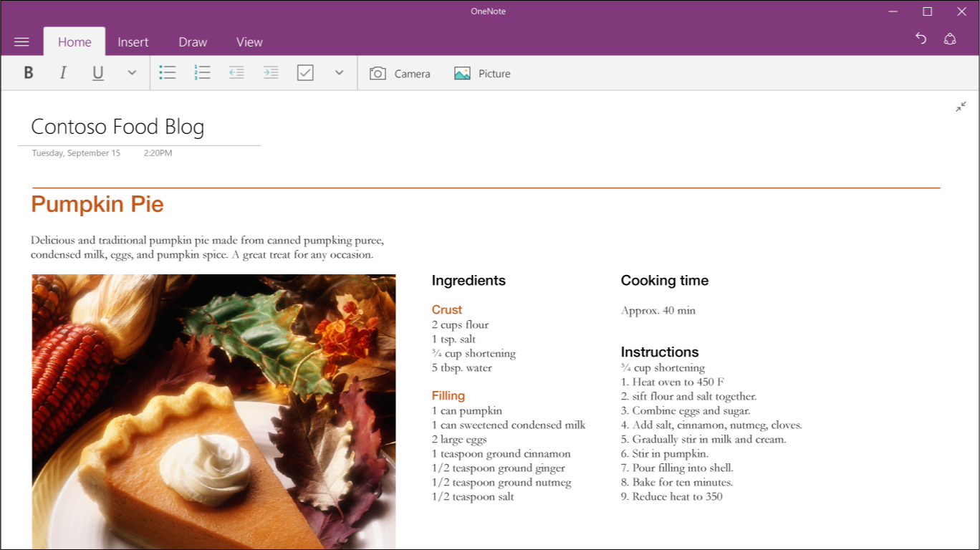The height and width of the screenshot is (550, 980).
Task: Click the line 5 tbsp. water
Action: click(462, 368)
